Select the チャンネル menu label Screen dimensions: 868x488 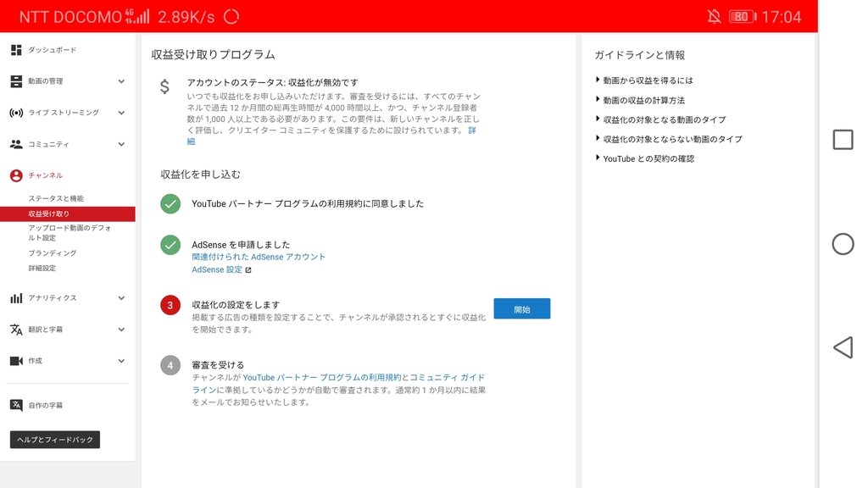(46, 175)
